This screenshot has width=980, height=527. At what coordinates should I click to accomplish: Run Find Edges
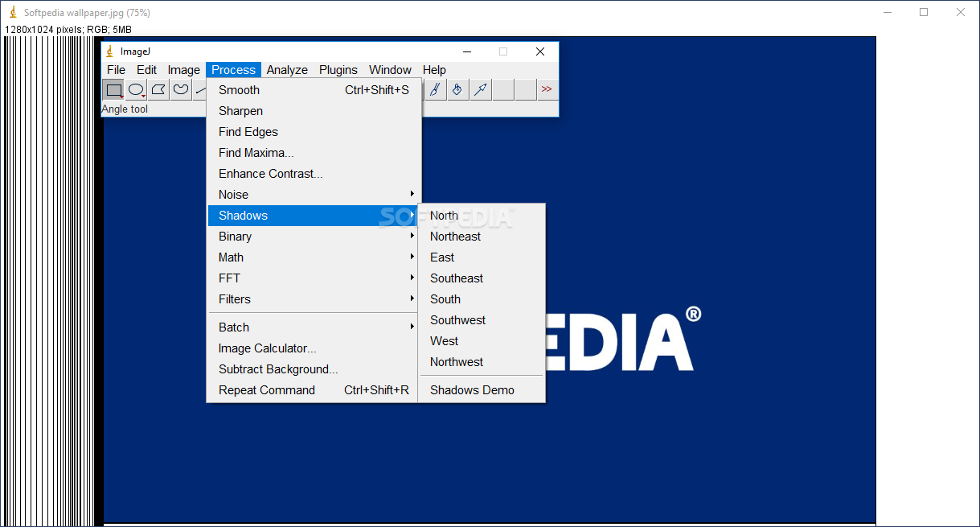point(313,132)
